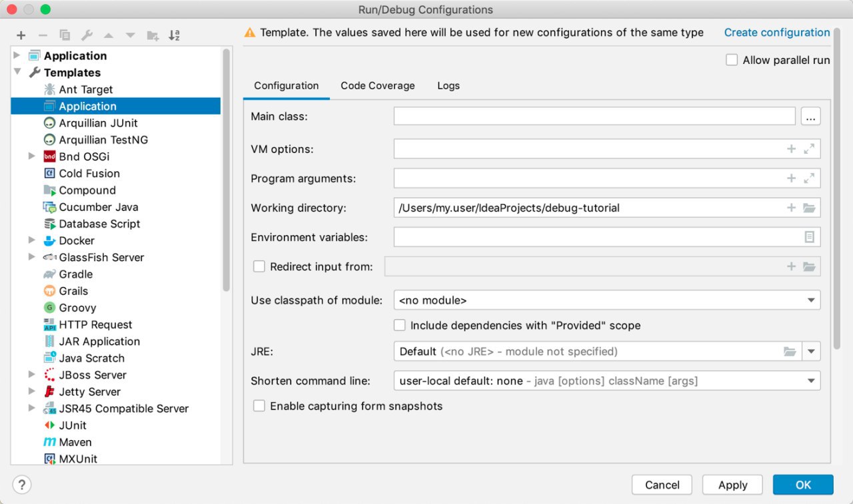Image resolution: width=853 pixels, height=504 pixels.
Task: Click the Copy Configuration toolbar icon
Action: (65, 35)
